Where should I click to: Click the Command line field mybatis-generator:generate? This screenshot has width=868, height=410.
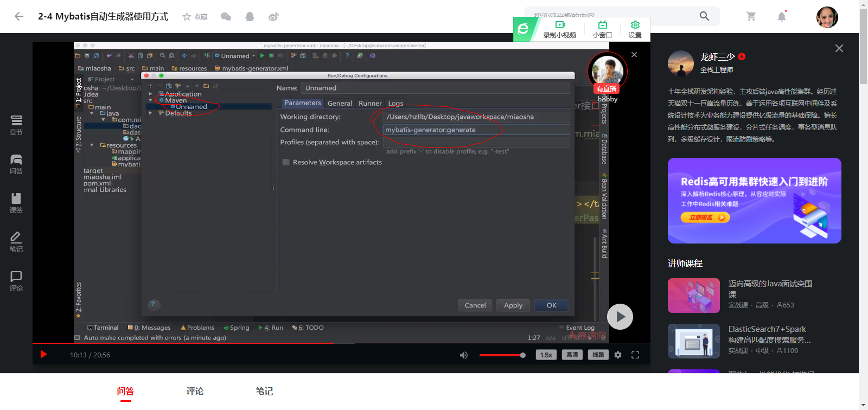(476, 130)
